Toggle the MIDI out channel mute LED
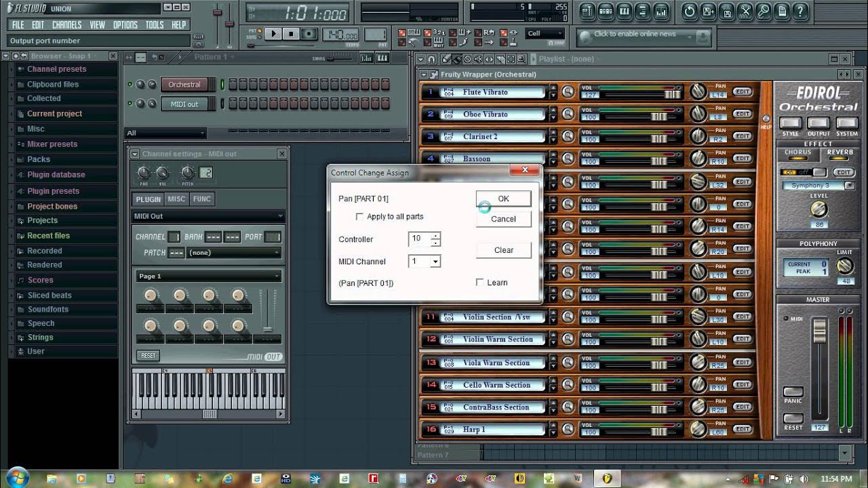Screen dimensions: 868x488 click(130, 104)
